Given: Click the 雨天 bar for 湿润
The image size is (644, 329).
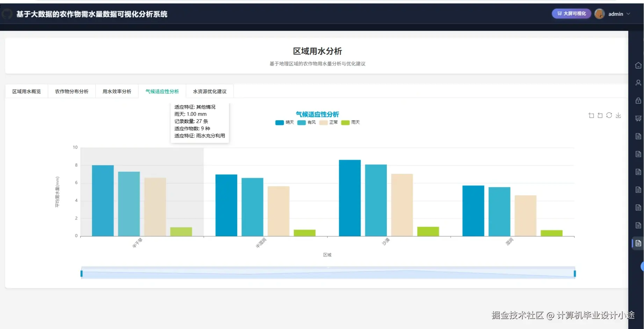Looking at the screenshot, I should click(x=552, y=233).
